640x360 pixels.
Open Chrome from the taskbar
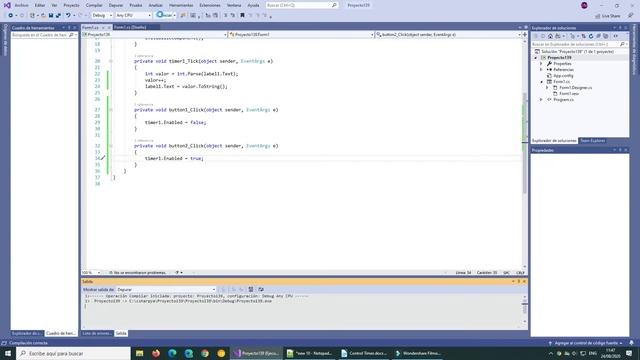click(x=205, y=353)
